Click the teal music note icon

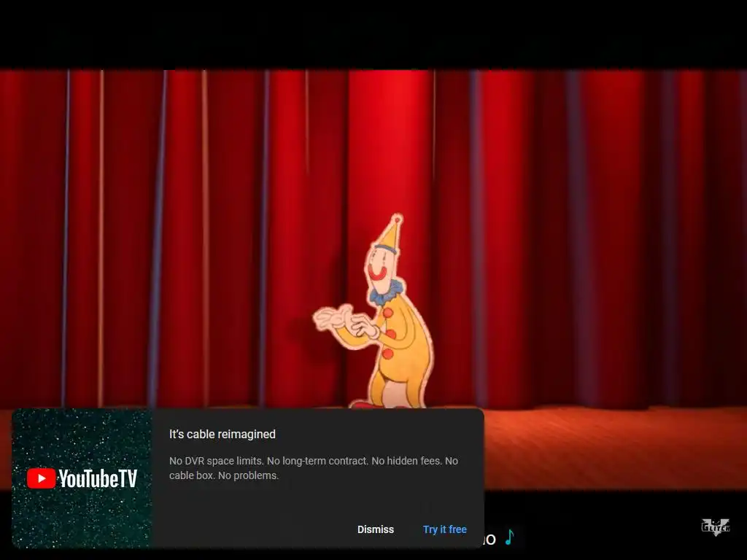point(510,537)
